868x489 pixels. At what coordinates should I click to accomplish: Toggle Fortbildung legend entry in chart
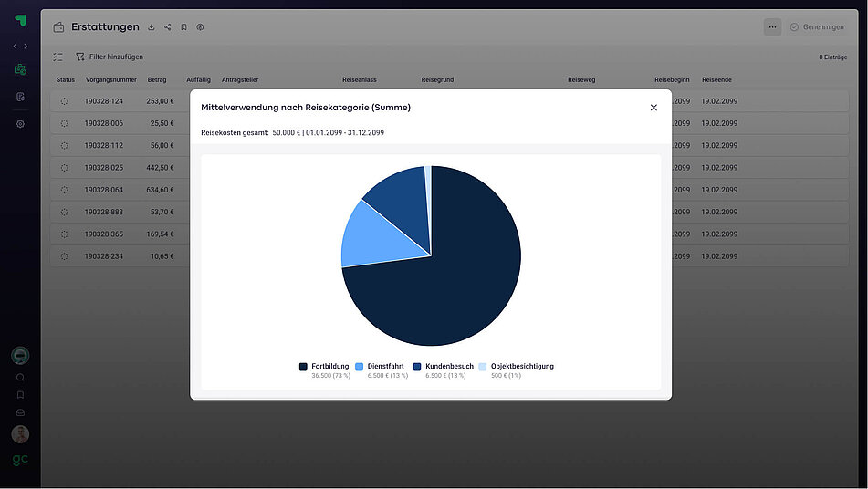[x=329, y=367]
